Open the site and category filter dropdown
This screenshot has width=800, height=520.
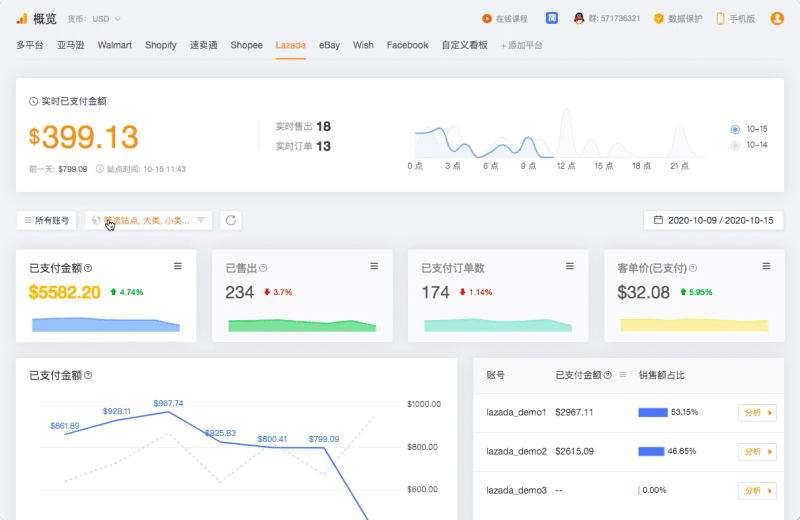149,220
